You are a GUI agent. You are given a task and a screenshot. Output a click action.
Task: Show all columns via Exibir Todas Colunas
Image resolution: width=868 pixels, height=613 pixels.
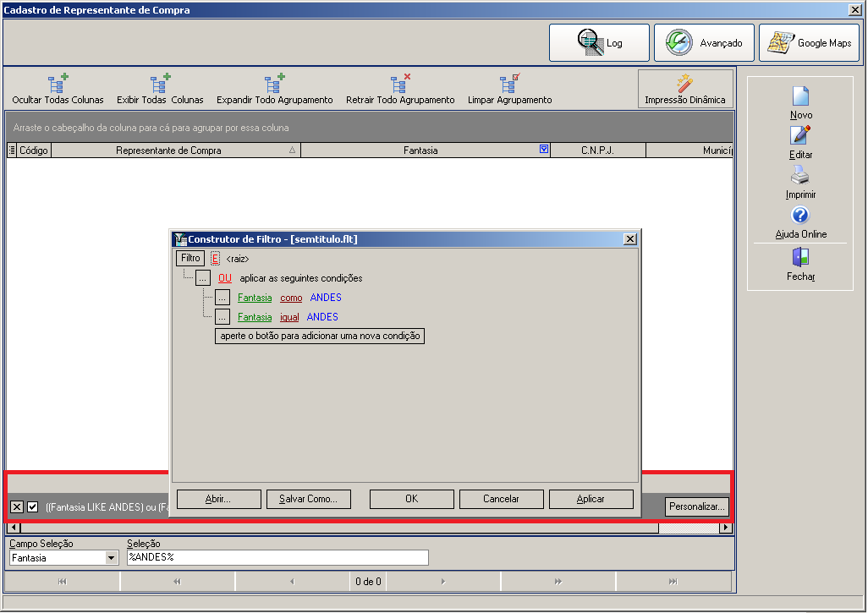[160, 90]
